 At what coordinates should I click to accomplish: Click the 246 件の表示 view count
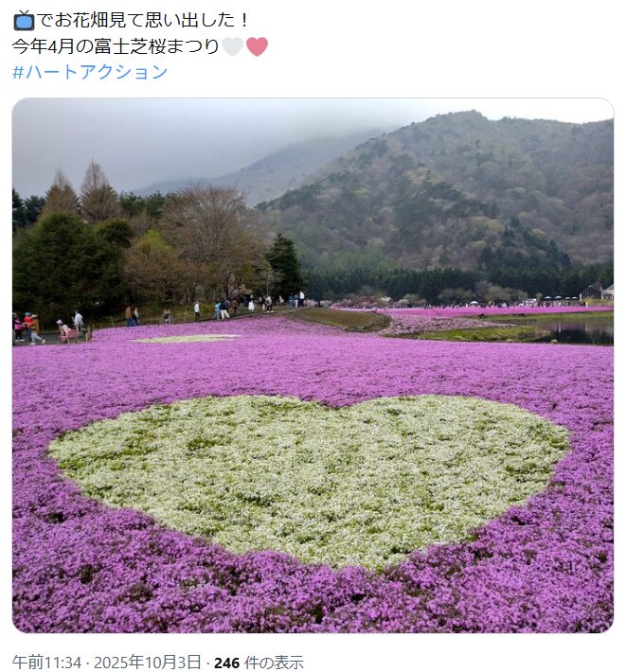click(259, 663)
